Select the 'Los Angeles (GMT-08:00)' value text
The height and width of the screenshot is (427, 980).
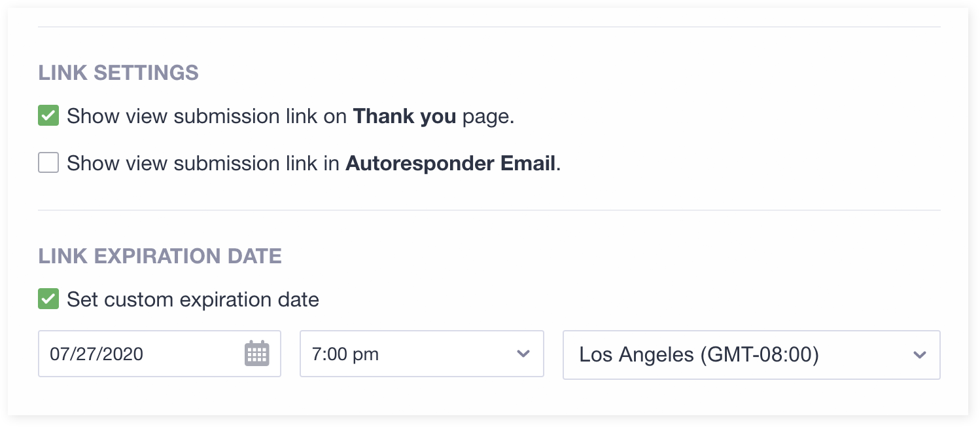[x=699, y=355]
